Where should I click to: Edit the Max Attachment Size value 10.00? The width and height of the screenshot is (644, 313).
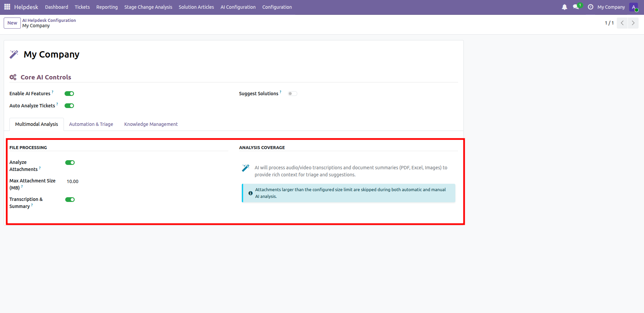[73, 181]
